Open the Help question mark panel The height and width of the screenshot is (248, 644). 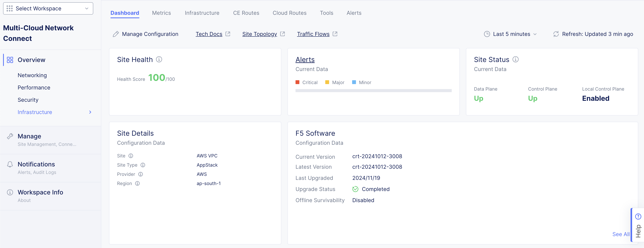pos(638,217)
